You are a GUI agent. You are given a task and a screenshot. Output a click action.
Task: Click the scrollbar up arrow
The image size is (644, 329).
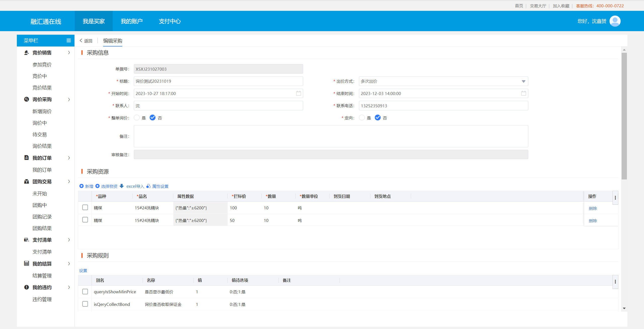[624, 50]
